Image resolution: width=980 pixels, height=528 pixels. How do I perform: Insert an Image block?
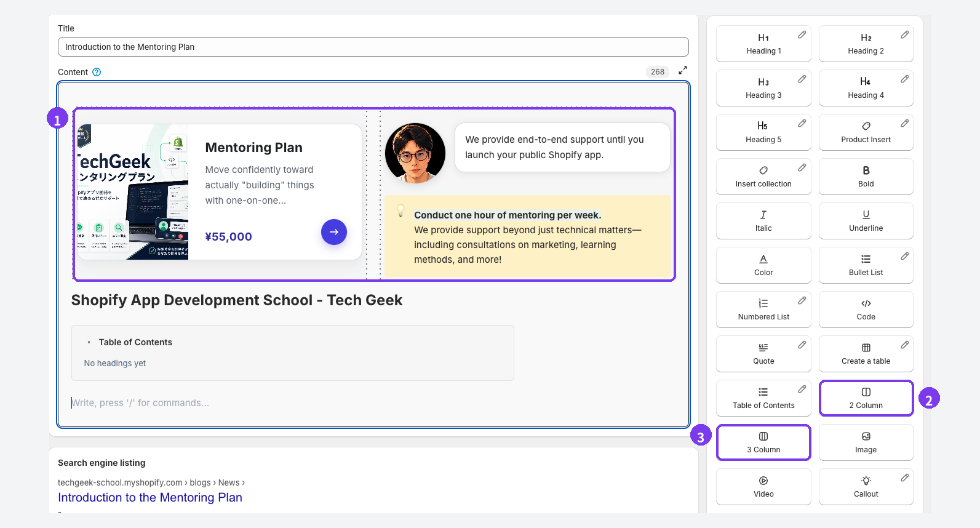(x=866, y=442)
